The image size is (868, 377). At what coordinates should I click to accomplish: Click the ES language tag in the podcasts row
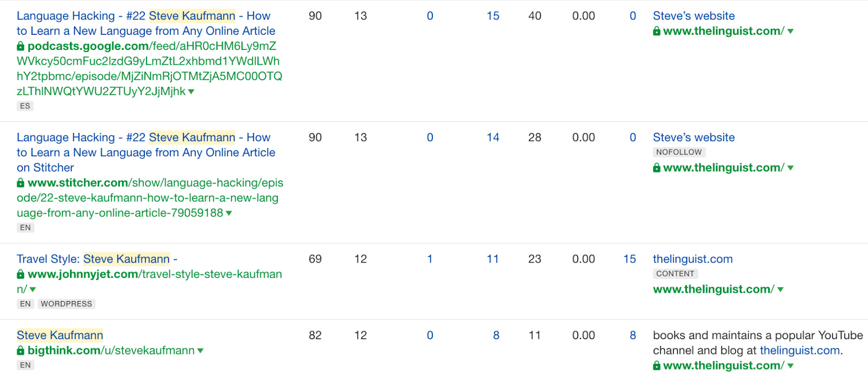pyautogui.click(x=25, y=106)
